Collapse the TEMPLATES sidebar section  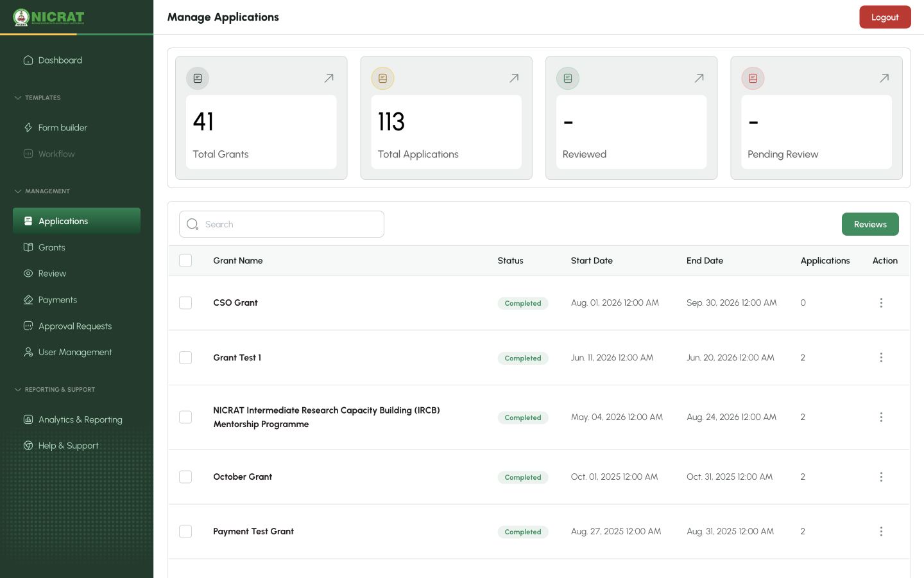click(38, 98)
